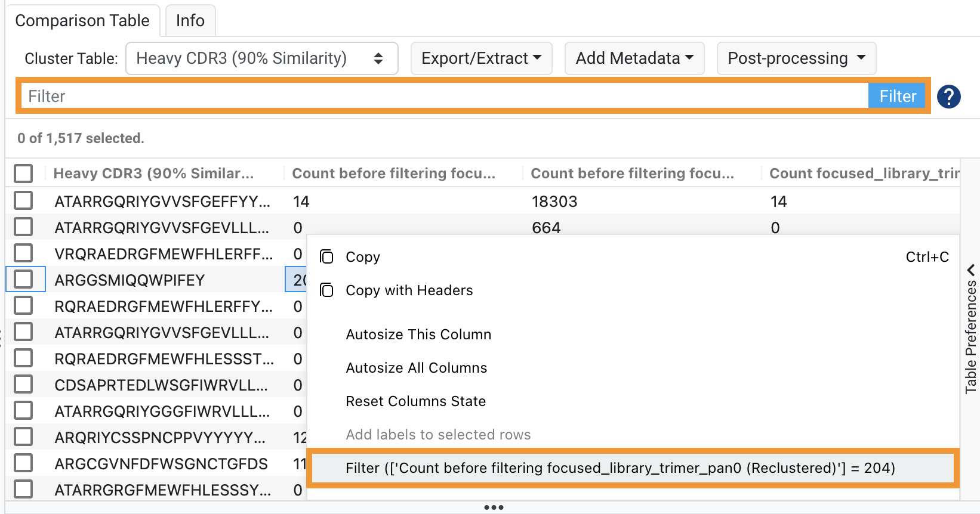Image resolution: width=980 pixels, height=514 pixels.
Task: Open the Post-processing dropdown
Action: pos(796,58)
